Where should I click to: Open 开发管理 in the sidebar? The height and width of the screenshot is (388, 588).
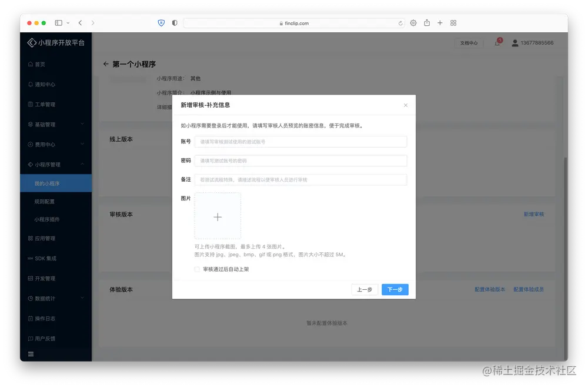pos(56,279)
